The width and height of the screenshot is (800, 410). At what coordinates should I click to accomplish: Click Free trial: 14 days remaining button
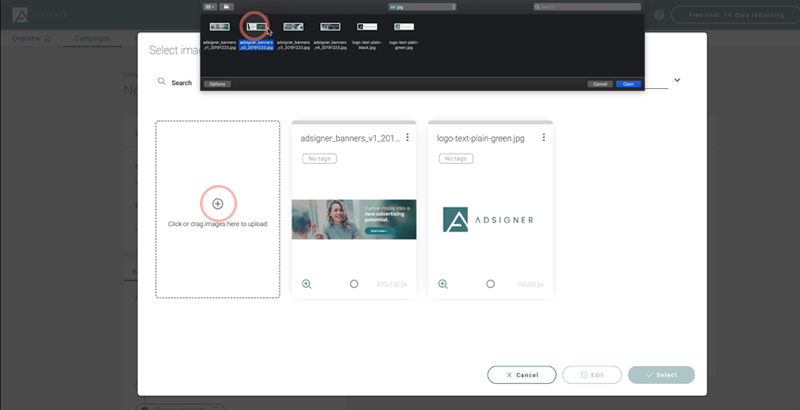coord(735,15)
